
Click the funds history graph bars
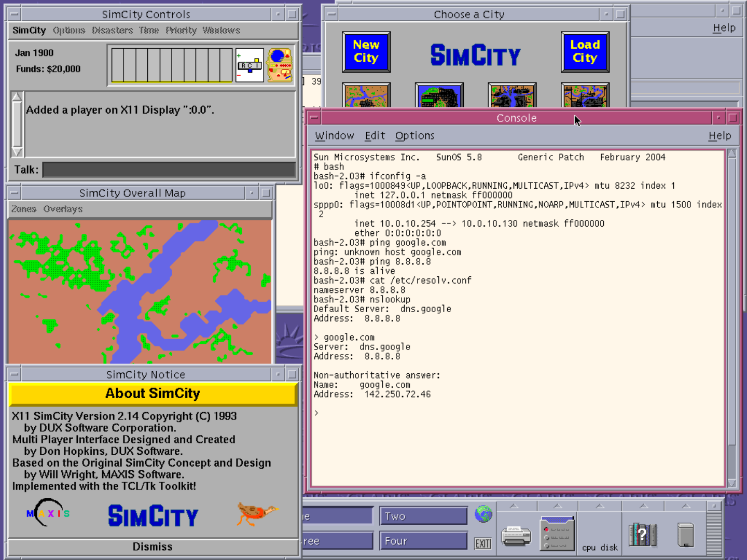(x=172, y=65)
